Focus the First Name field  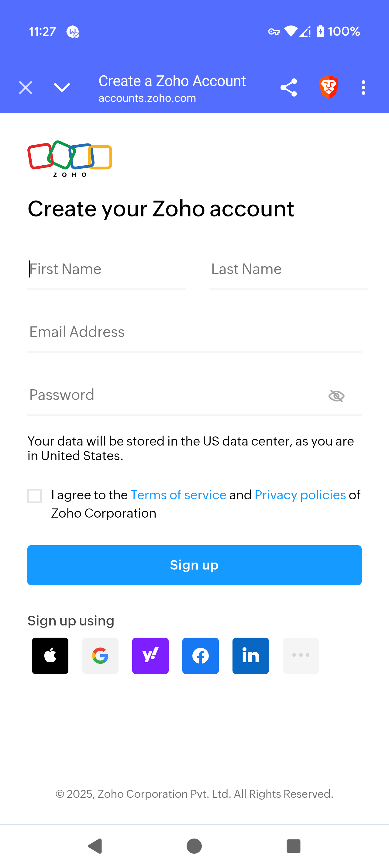coord(106,270)
